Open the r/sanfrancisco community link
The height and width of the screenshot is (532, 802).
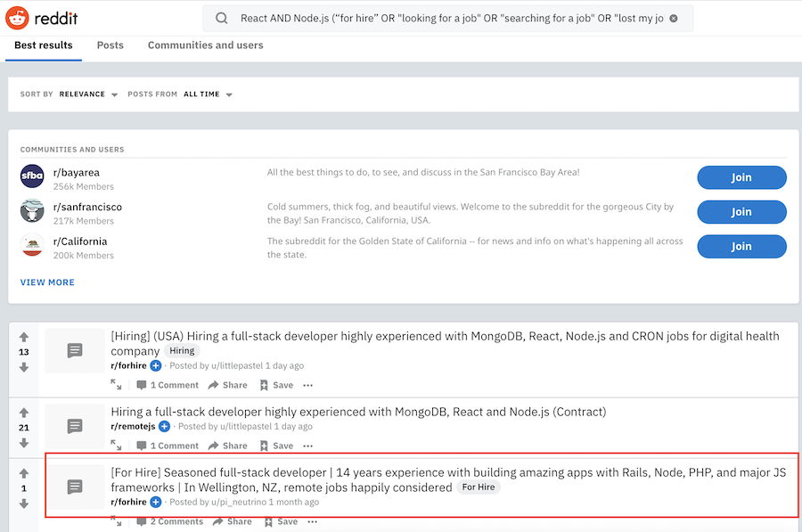pos(87,207)
